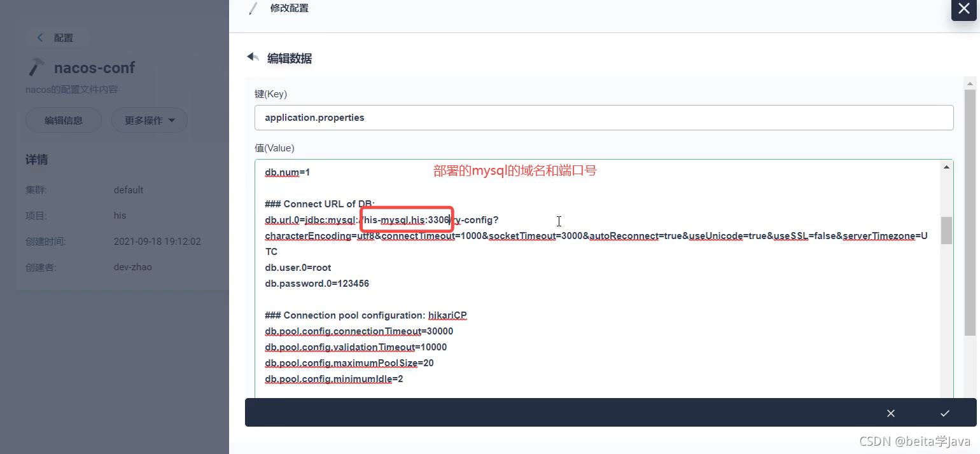This screenshot has height=454, width=980.
Task: Cancel edits with the X icon in bottom bar
Action: pyautogui.click(x=891, y=413)
